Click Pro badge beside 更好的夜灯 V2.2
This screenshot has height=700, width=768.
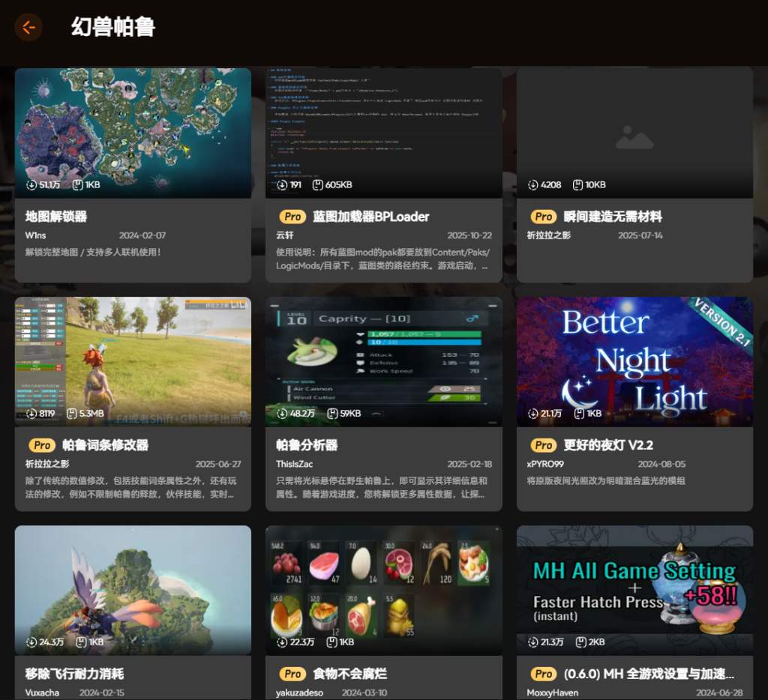pyautogui.click(x=543, y=445)
